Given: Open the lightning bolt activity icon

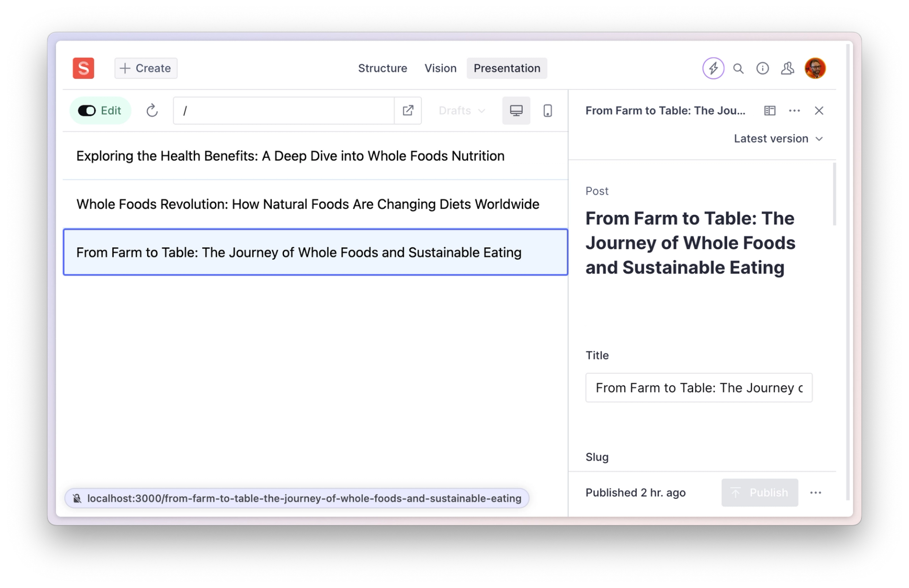Looking at the screenshot, I should 713,68.
